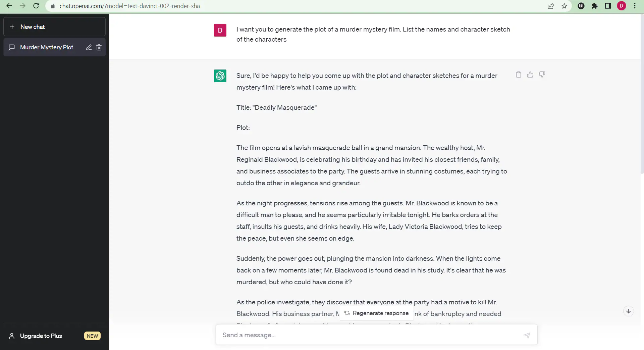Open the Chrome profile avatar menu
Screen dimensions: 644x350
pyautogui.click(x=621, y=6)
